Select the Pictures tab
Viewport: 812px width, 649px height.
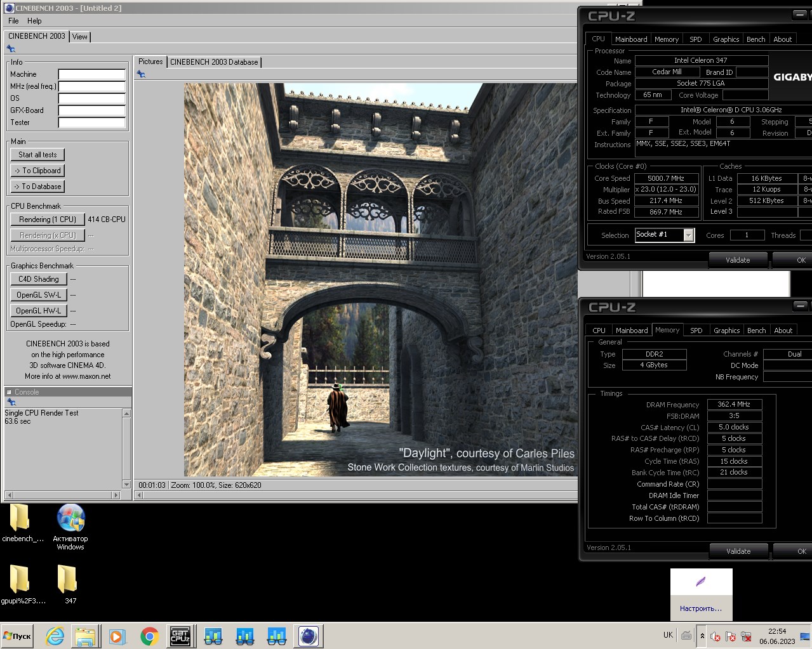(x=150, y=62)
